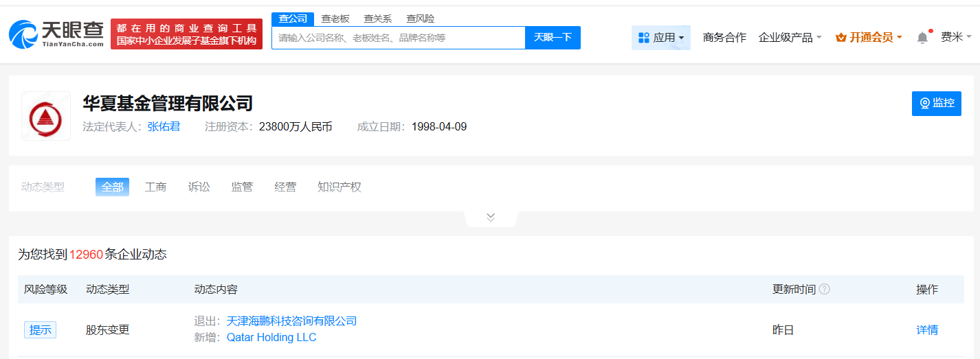Image resolution: width=980 pixels, height=359 pixels.
Task: Select the 知识产权 filter option
Action: pos(339,187)
